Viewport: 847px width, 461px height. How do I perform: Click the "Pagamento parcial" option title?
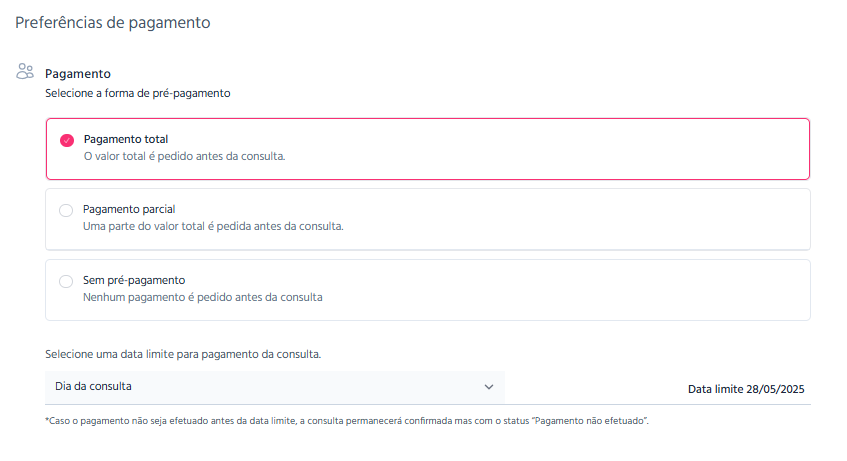pyautogui.click(x=129, y=209)
